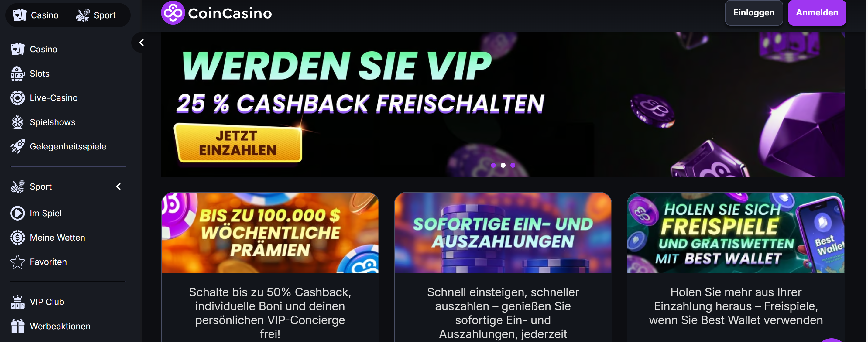Collapse the sidebar with arrow button
Screen dimensions: 868x342
[142, 43]
